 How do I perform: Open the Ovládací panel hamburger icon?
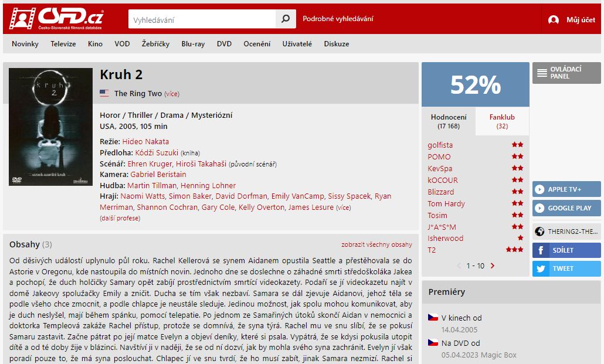[542, 73]
